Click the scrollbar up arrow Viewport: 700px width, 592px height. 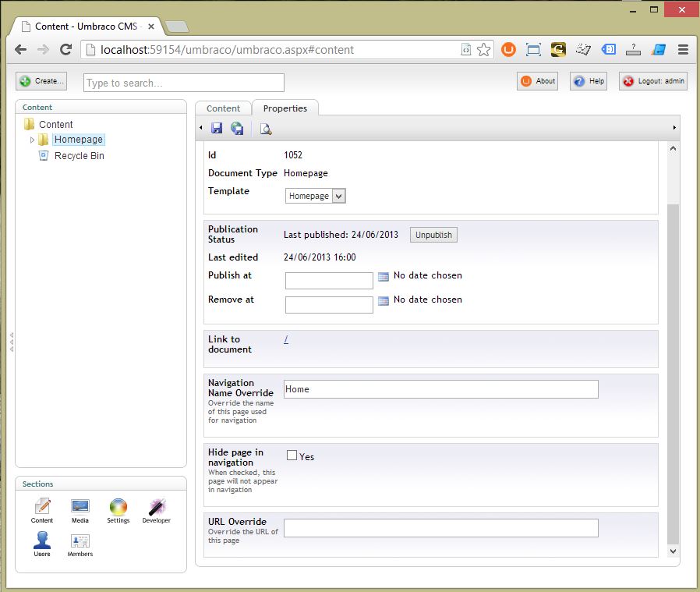point(673,148)
